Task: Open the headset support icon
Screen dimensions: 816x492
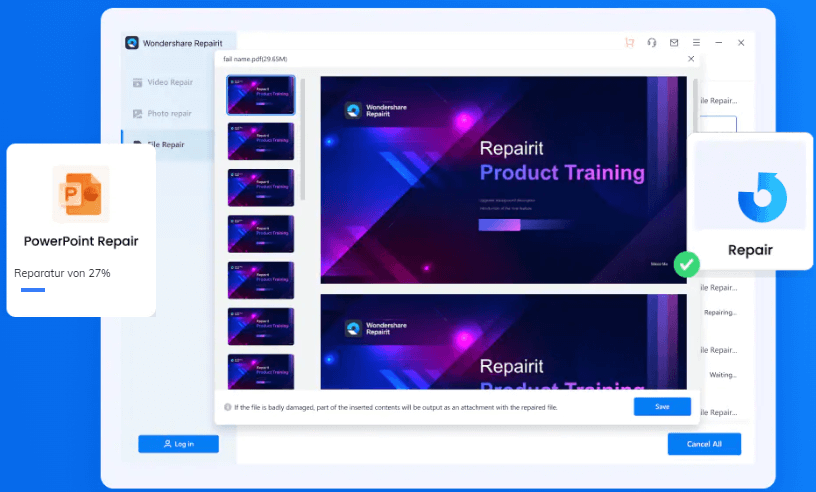Action: 652,43
